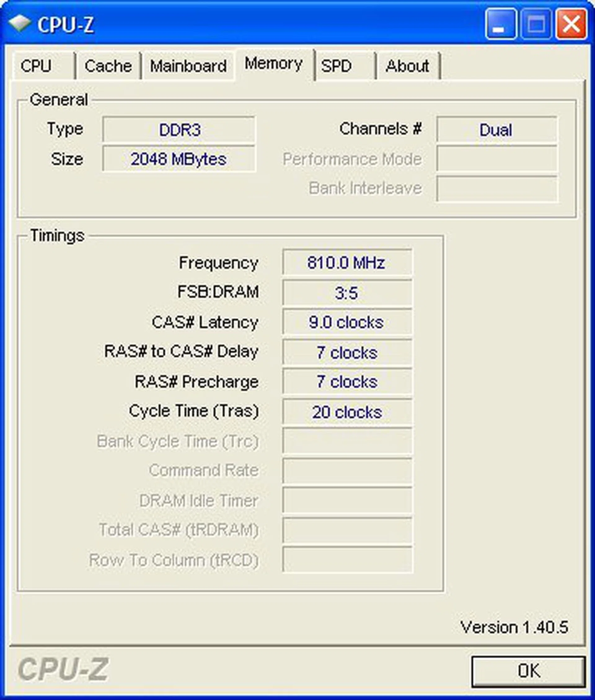Switch to the CPU tab
This screenshot has height=700, width=595.
37,66
